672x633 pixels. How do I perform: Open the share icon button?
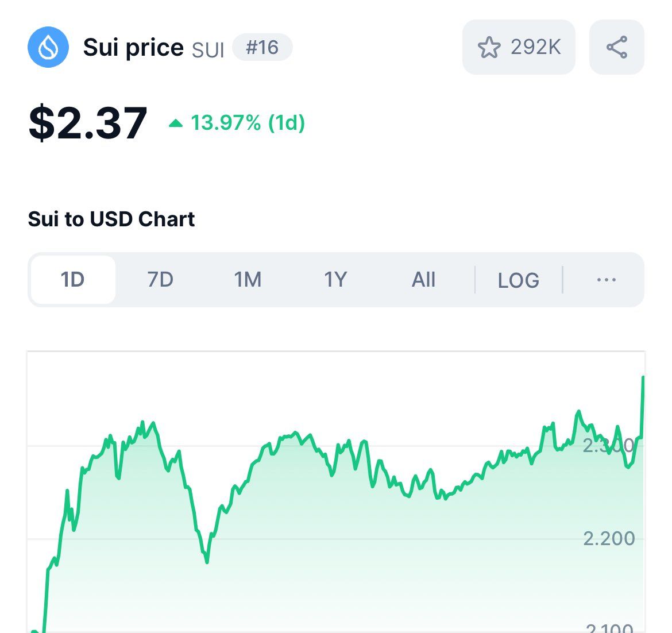pos(617,47)
